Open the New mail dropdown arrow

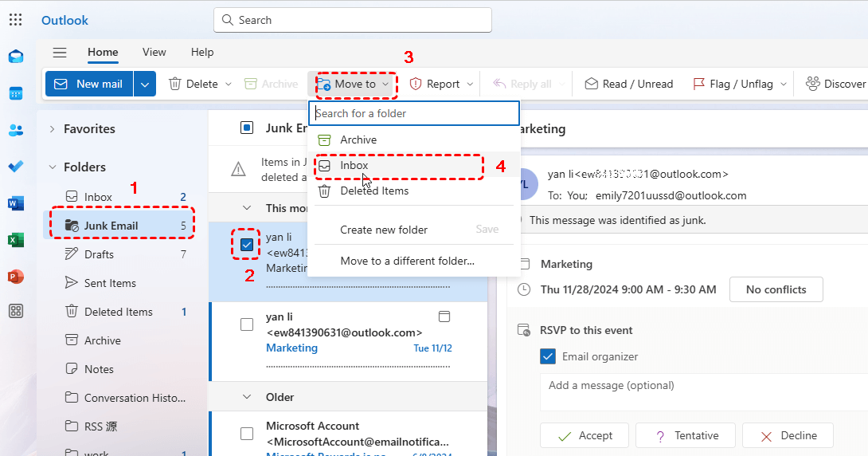(x=144, y=85)
